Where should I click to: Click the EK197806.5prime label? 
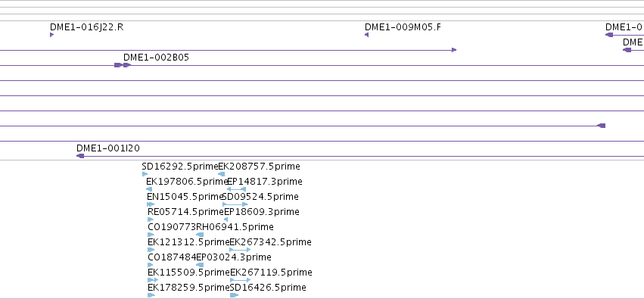[187, 182]
